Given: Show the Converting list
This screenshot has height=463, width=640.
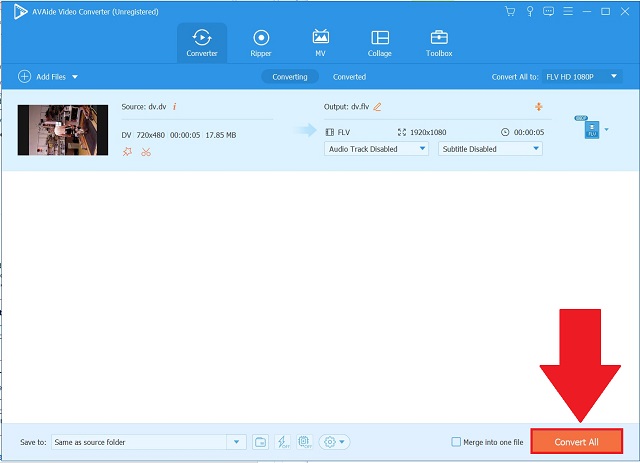Looking at the screenshot, I should click(x=290, y=77).
